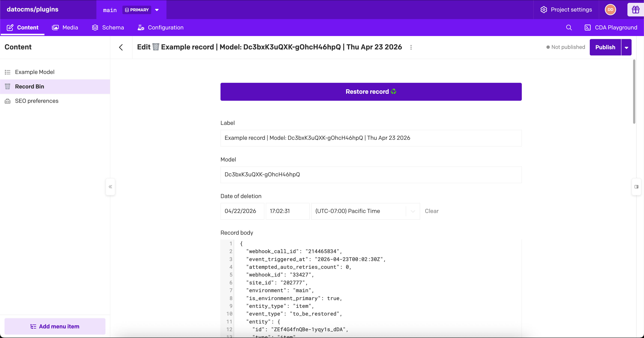Expand the main environment dropdown
The width and height of the screenshot is (644, 338).
[x=157, y=10]
